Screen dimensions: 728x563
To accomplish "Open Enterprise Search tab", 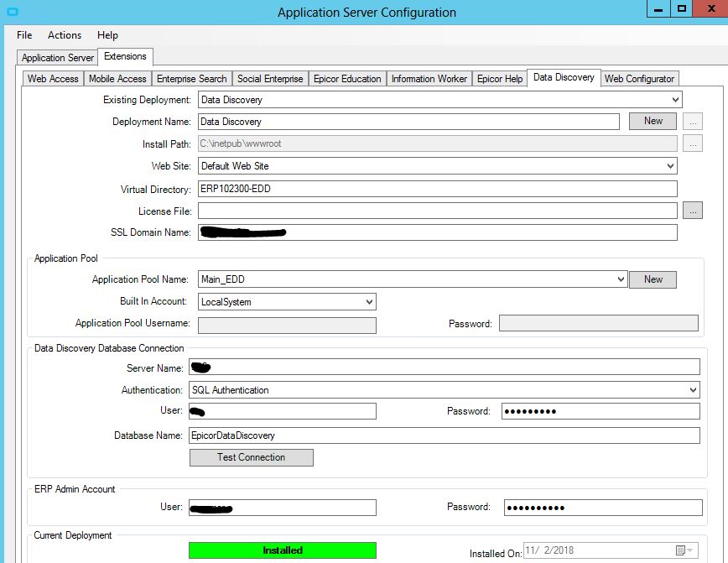I will [192, 79].
